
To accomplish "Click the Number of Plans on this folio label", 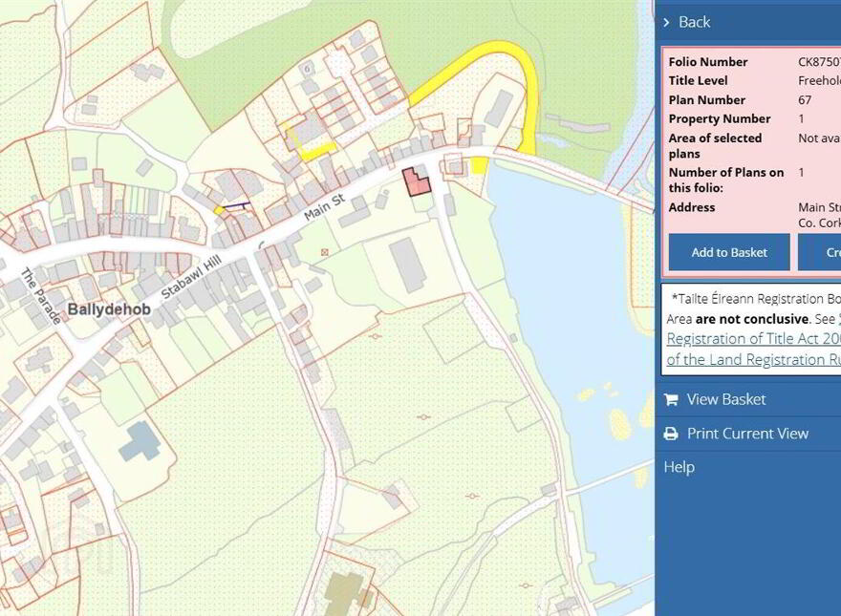I will click(726, 181).
